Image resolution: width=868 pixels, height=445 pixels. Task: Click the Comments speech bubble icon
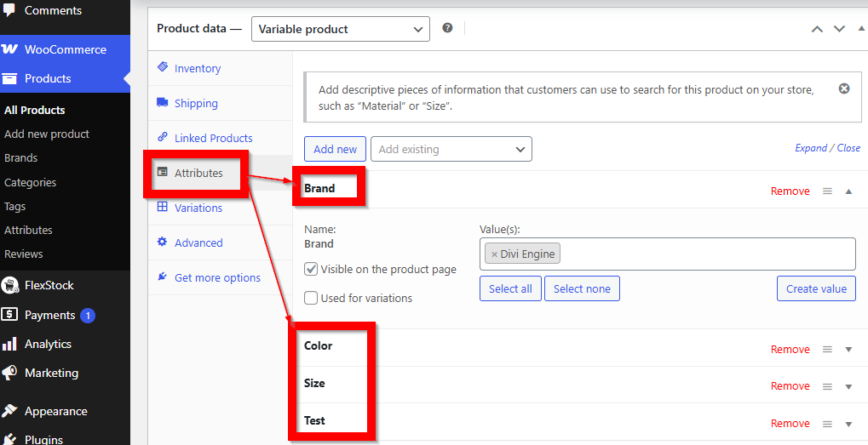pyautogui.click(x=9, y=10)
